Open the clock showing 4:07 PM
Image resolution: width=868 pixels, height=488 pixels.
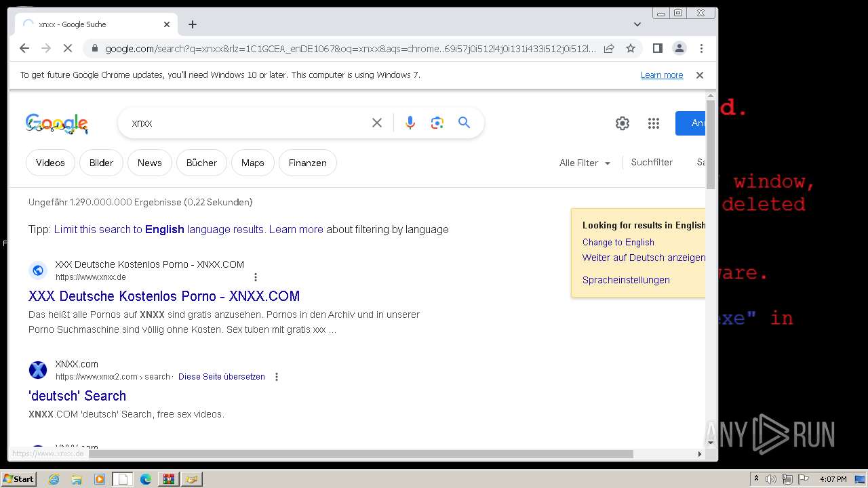click(833, 479)
